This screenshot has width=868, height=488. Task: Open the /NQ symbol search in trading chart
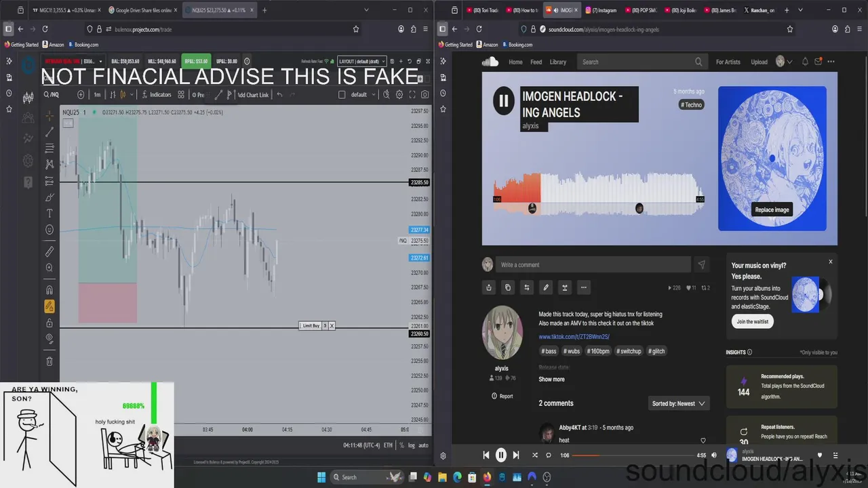pyautogui.click(x=52, y=94)
